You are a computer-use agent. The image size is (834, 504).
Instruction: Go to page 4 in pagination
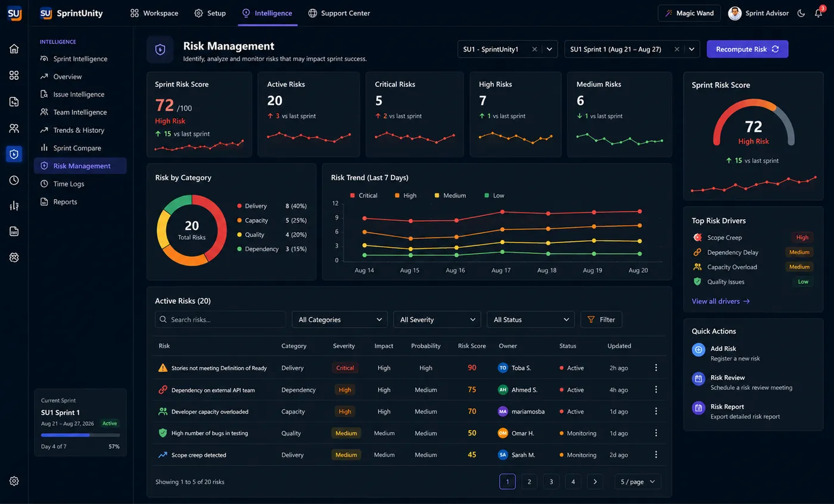573,481
